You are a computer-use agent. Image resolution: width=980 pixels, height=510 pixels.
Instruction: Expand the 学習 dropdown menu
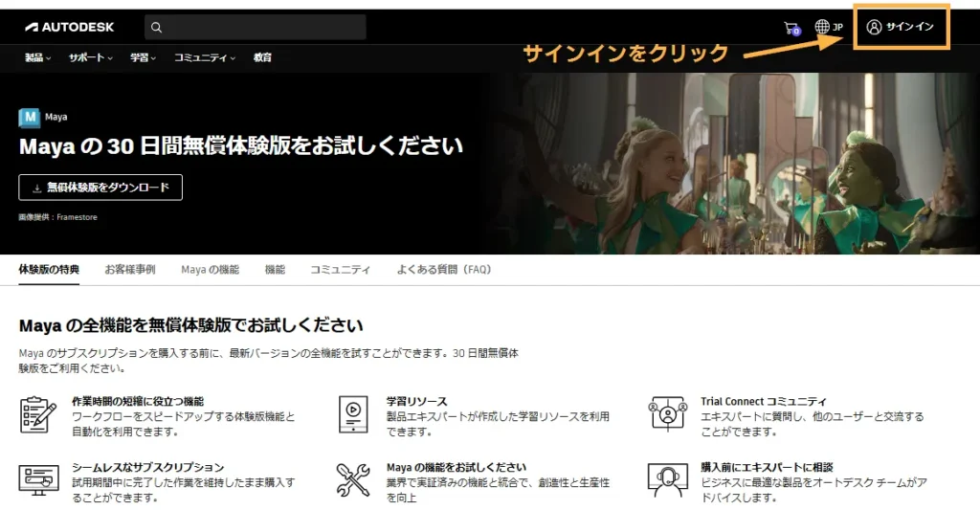143,57
